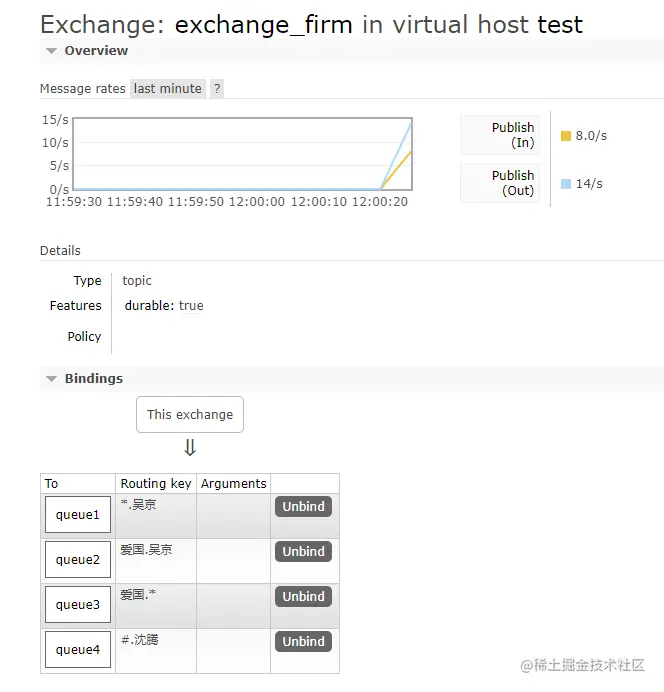664x692 pixels.
Task: Open the 'last minute' rate range selector
Action: 168,89
